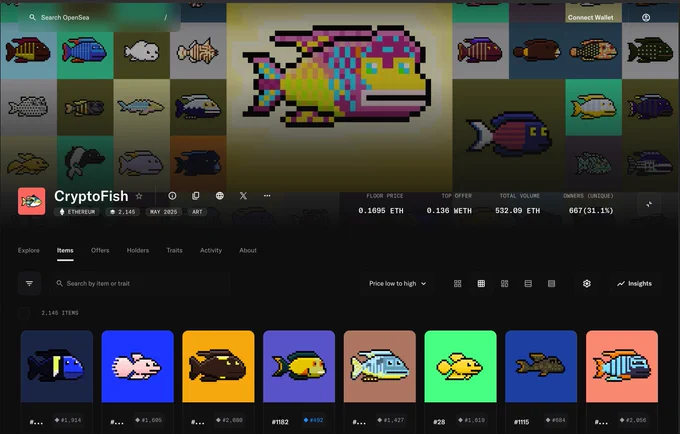Open the collection website globe icon

tap(220, 196)
